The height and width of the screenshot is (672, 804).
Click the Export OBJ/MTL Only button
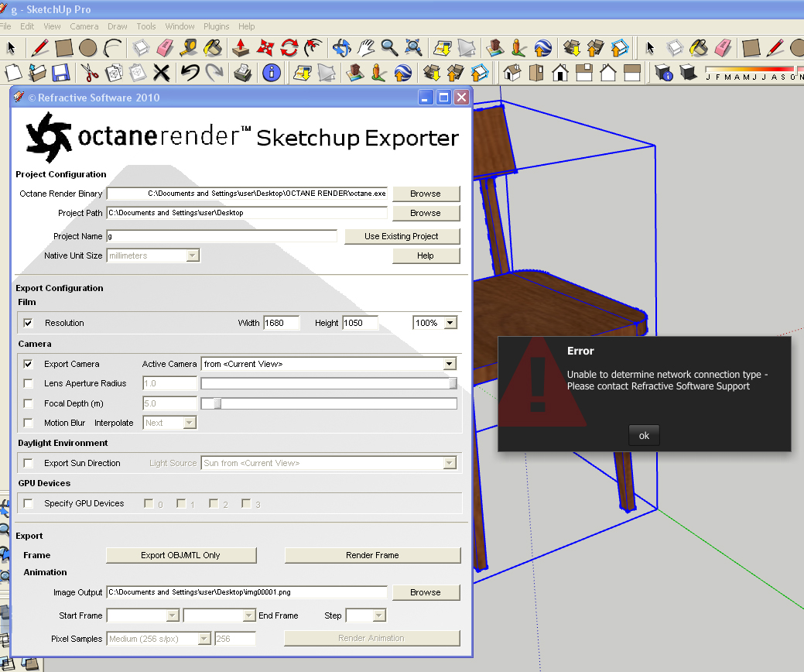(x=180, y=555)
